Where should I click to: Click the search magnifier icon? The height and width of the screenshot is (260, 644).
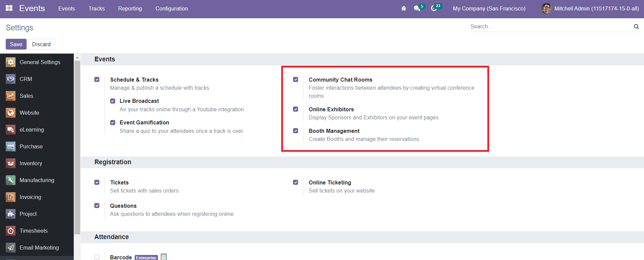pos(636,26)
